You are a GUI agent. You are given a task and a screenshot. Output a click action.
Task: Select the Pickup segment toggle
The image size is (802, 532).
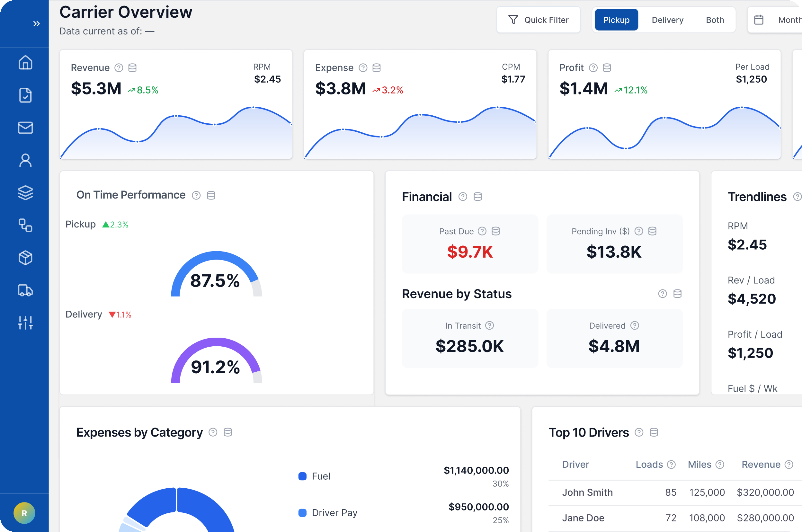[616, 20]
